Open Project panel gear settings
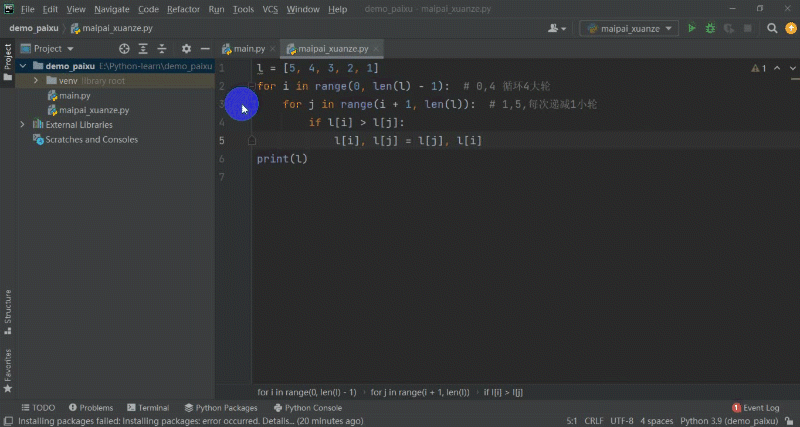This screenshot has width=800, height=427. click(x=186, y=48)
